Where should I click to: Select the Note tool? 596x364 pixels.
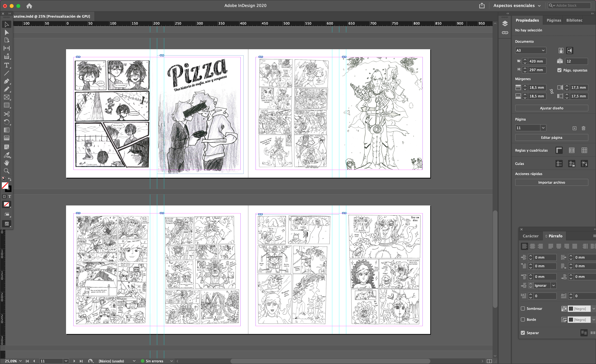point(6,147)
